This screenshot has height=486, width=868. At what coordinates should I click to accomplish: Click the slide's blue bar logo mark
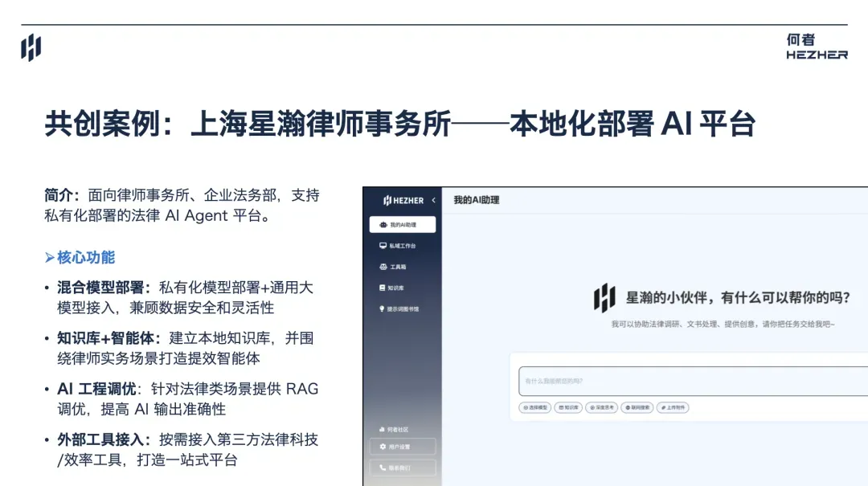coord(31,47)
